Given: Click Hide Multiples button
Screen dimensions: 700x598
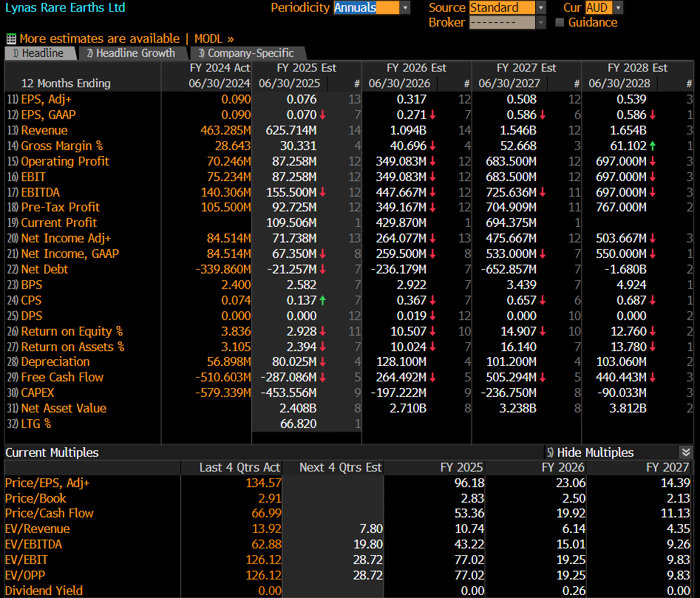Looking at the screenshot, I should tap(590, 452).
